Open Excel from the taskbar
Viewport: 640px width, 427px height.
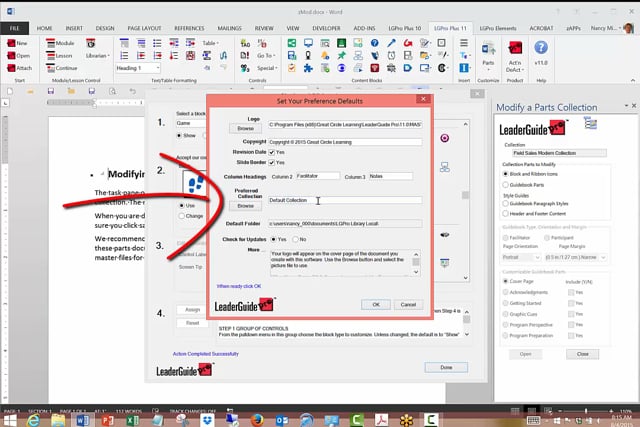(x=132, y=420)
